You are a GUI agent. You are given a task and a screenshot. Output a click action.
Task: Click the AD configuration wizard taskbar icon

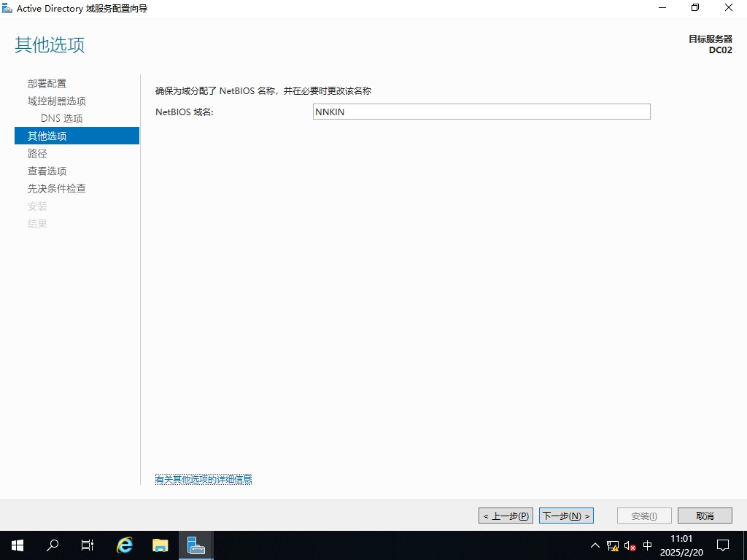(196, 545)
